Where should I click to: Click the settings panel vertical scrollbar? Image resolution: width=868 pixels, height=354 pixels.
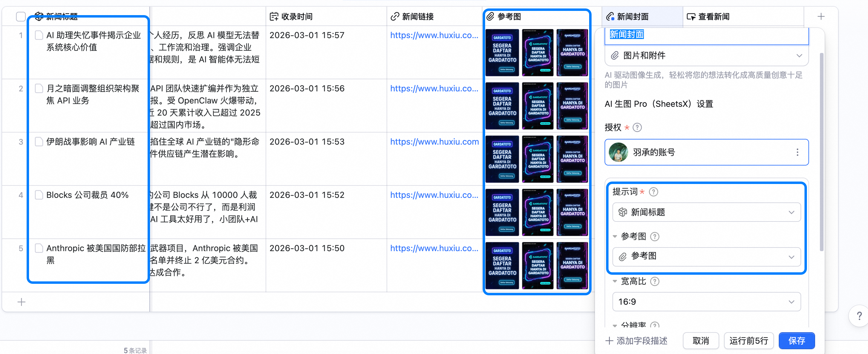821,152
